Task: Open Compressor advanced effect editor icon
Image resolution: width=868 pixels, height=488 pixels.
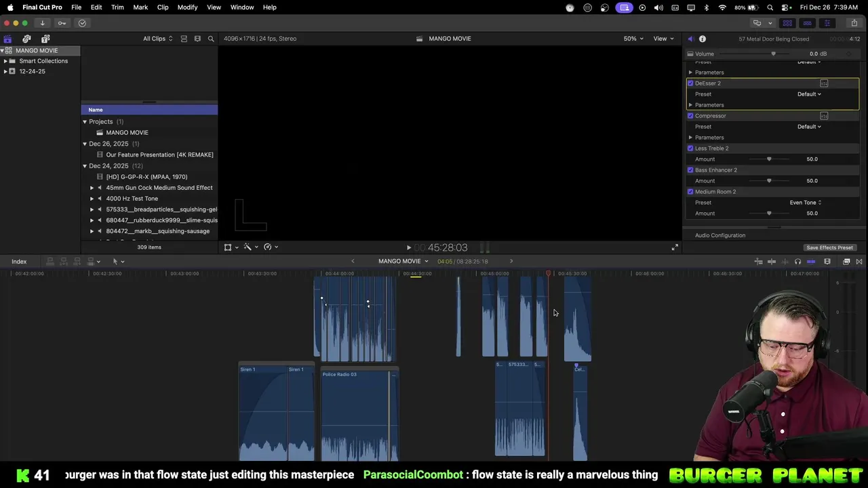Action: (x=824, y=116)
